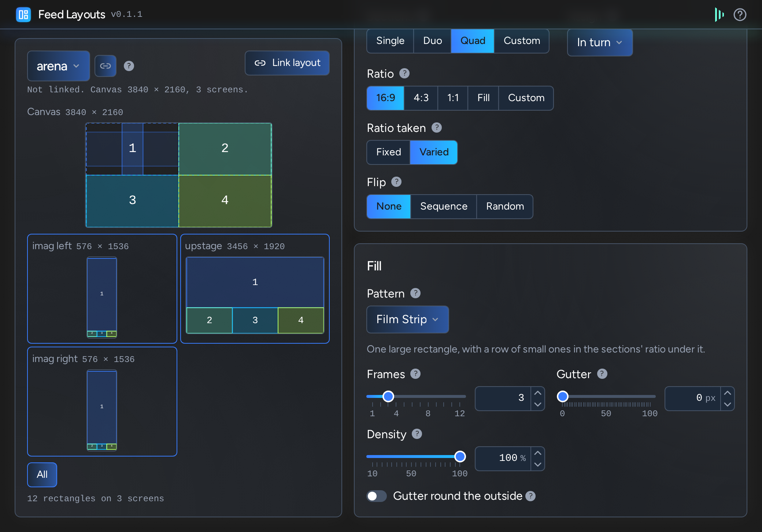Show the Gutter help tooltip
Viewport: 762px width, 532px height.
(x=602, y=374)
